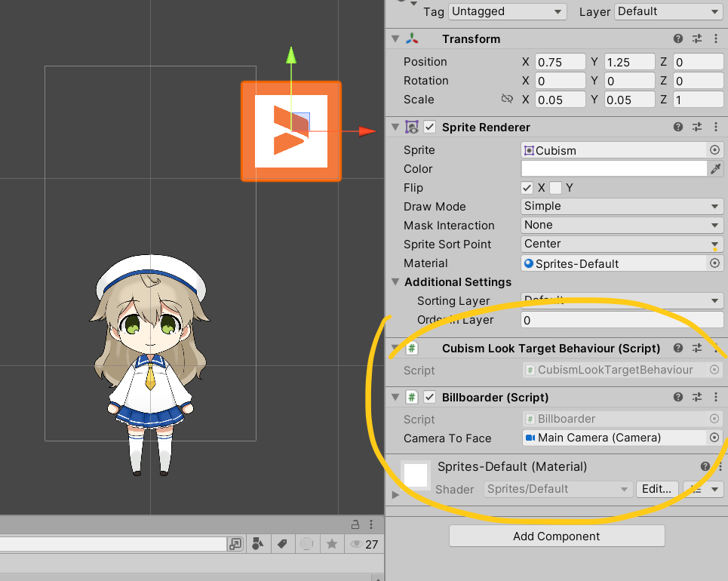Click the Order in Layer field
The height and width of the screenshot is (581, 728).
click(x=622, y=319)
